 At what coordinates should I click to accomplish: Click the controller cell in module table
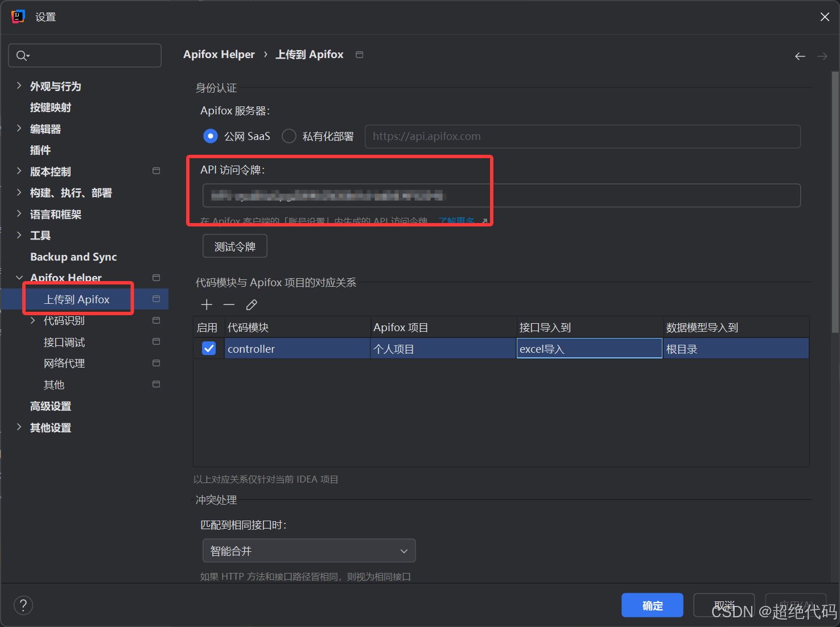pyautogui.click(x=298, y=348)
